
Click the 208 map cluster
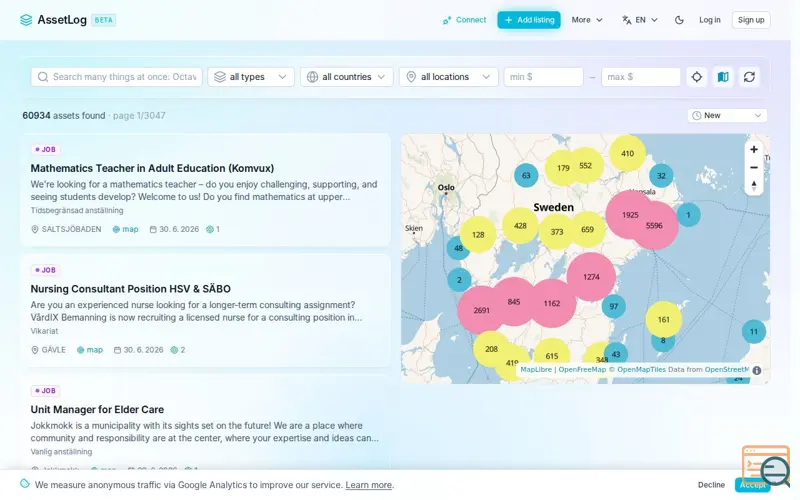click(491, 349)
